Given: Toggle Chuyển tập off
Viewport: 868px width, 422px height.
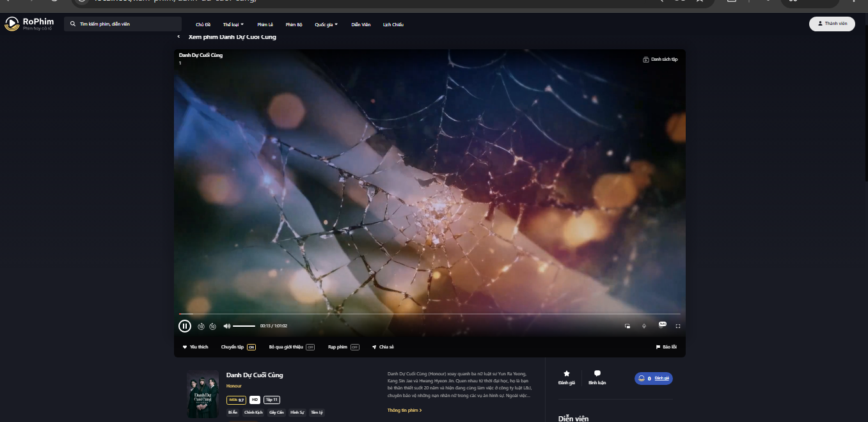Looking at the screenshot, I should click(x=251, y=347).
